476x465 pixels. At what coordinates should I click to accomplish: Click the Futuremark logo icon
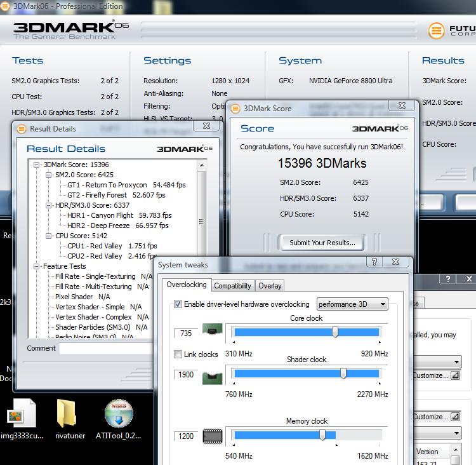436,30
